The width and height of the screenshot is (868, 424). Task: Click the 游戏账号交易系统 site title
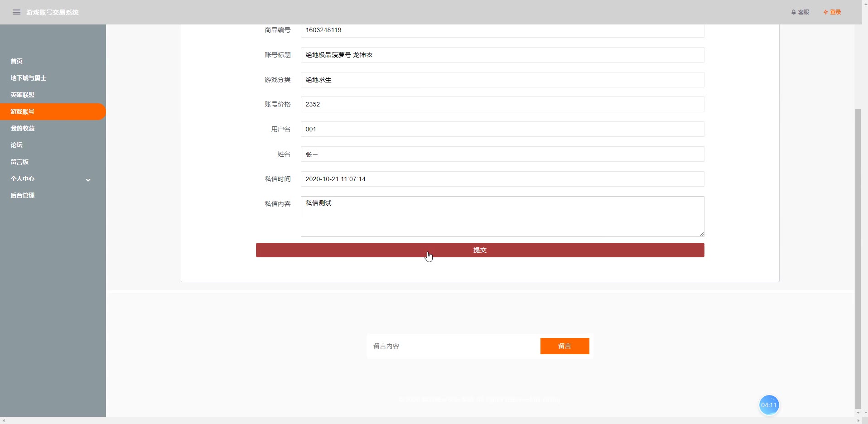53,12
